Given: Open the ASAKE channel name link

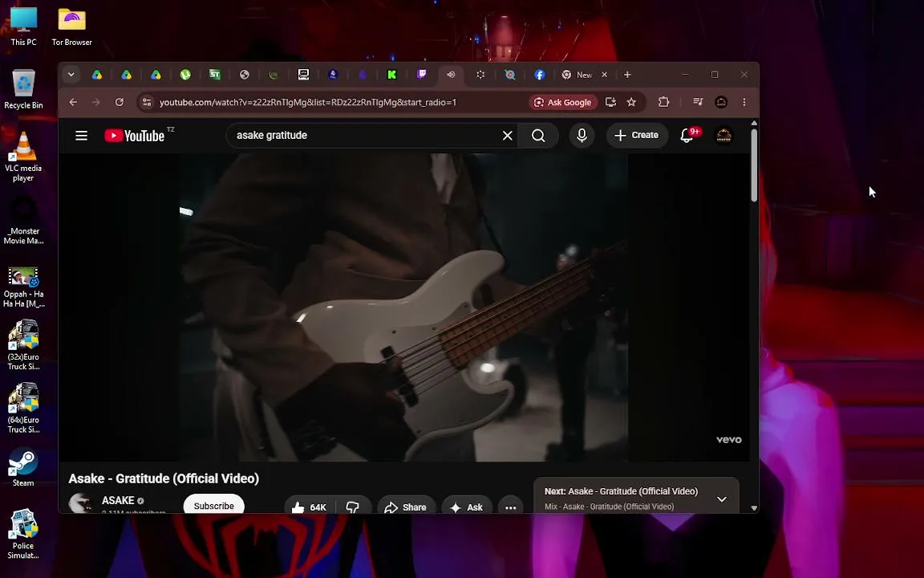Looking at the screenshot, I should [118, 500].
